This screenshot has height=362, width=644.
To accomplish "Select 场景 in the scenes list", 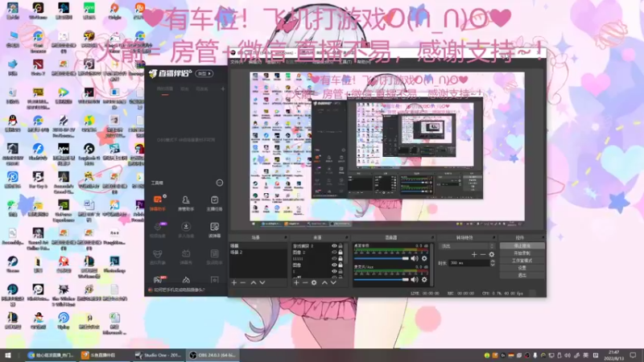I will tap(258, 246).
